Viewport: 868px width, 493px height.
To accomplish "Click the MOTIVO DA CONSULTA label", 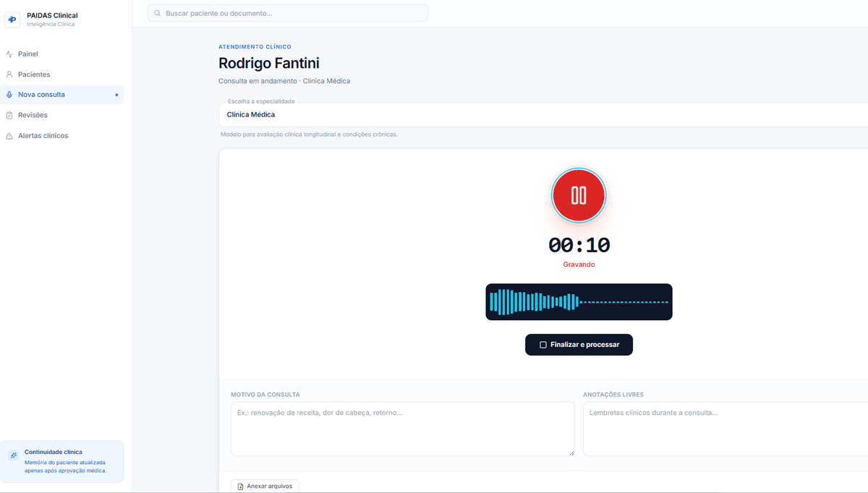I will tap(265, 395).
